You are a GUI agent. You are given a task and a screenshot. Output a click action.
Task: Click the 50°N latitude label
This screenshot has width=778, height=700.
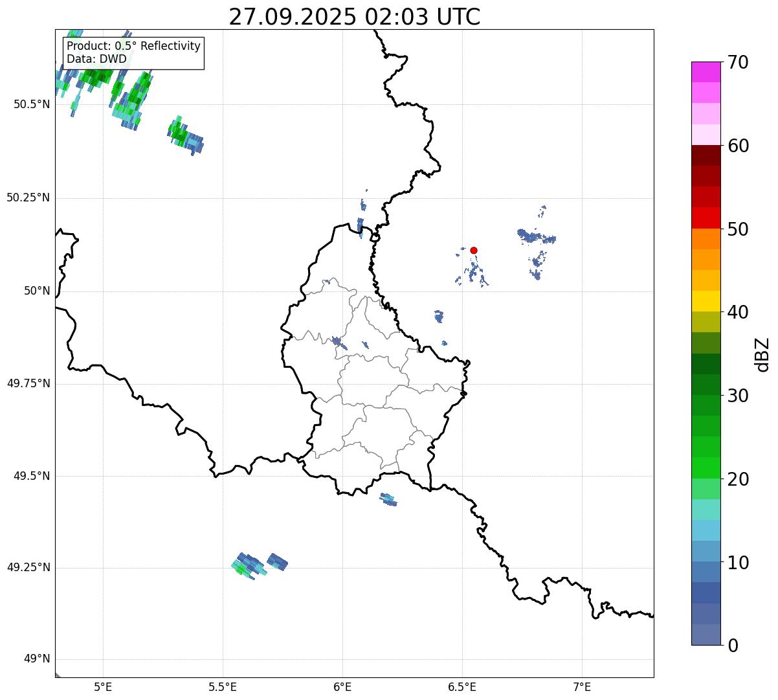(37, 291)
